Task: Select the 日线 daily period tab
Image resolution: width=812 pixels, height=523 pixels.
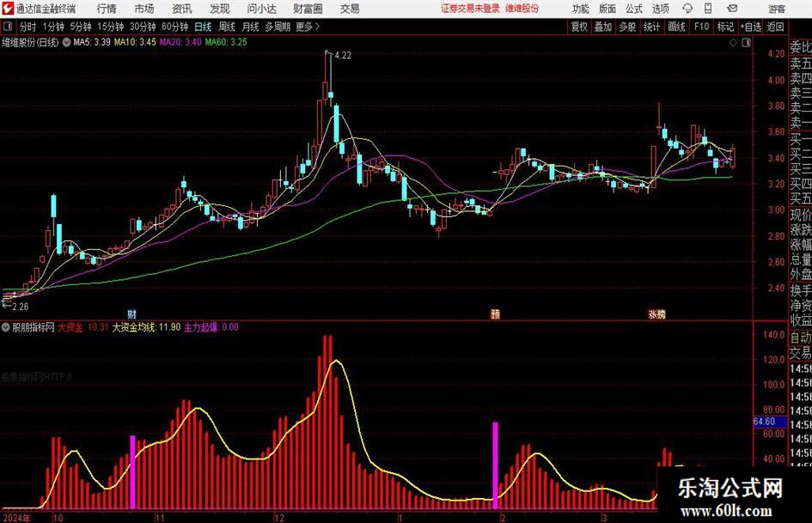Action: [203, 27]
